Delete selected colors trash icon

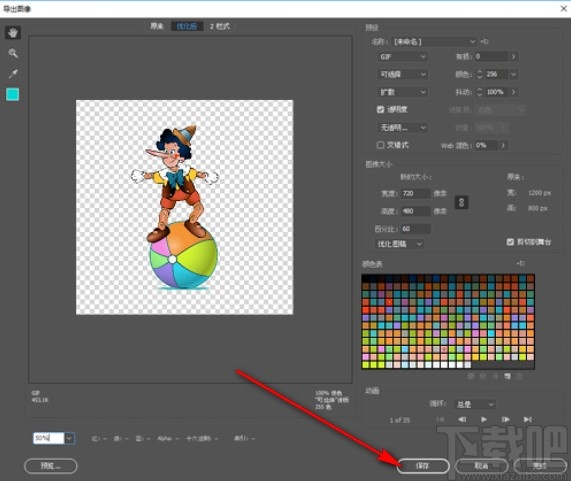click(520, 376)
